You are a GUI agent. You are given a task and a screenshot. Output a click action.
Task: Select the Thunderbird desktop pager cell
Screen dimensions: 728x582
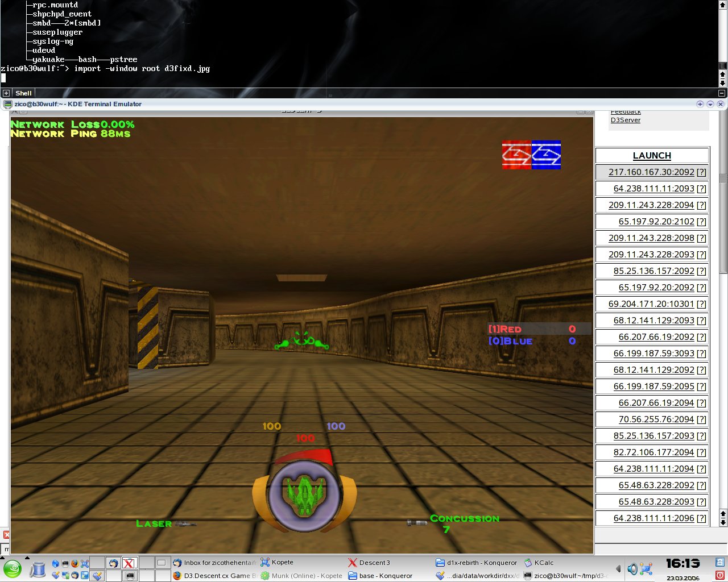(113, 563)
